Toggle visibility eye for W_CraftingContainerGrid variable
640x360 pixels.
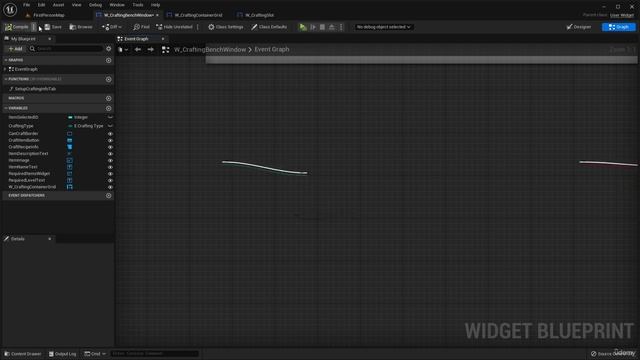[110, 187]
